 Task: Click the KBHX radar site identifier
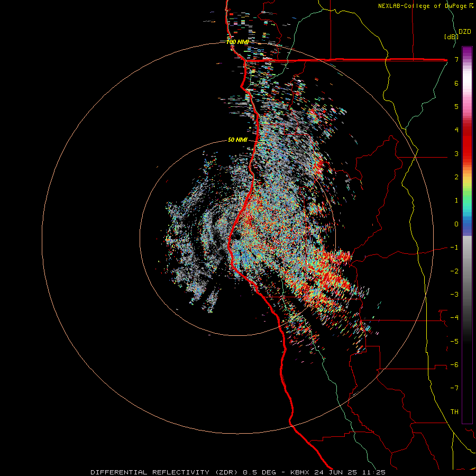pos(300,472)
